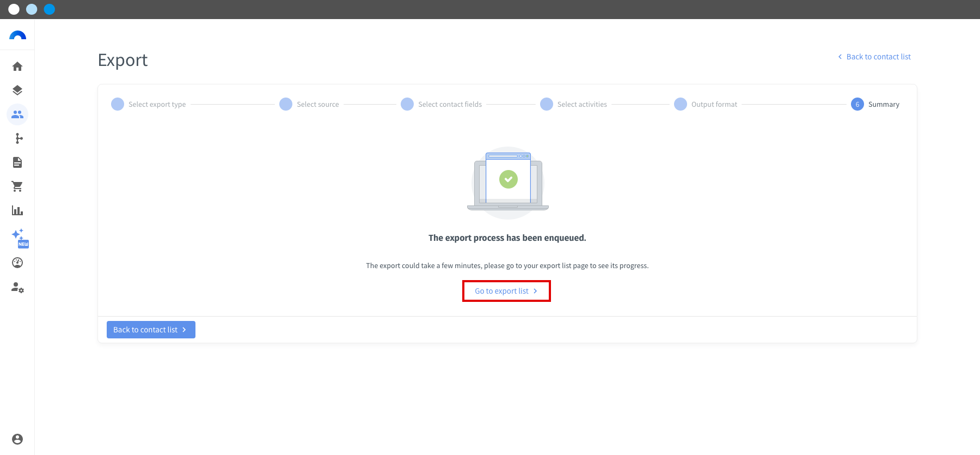Open the Contacts people icon
The image size is (980, 455).
(x=17, y=114)
